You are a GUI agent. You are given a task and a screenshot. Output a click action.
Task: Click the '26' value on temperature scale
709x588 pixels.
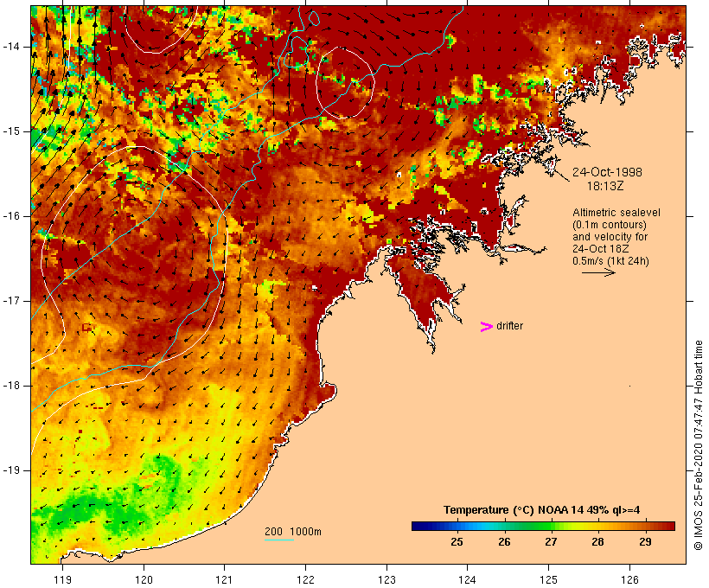pyautogui.click(x=504, y=542)
